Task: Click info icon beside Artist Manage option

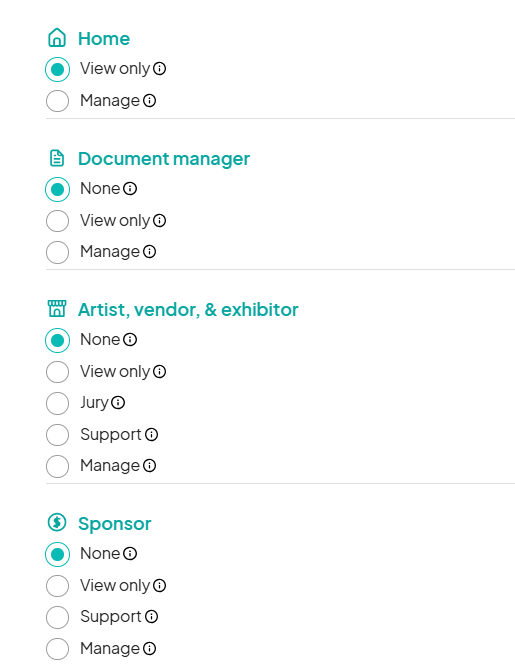Action: coord(150,465)
